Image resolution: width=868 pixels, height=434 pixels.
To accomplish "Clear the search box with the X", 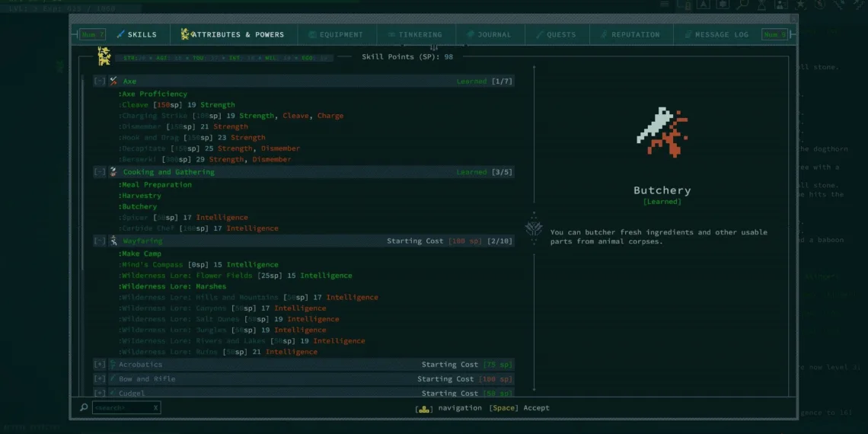I will 156,408.
